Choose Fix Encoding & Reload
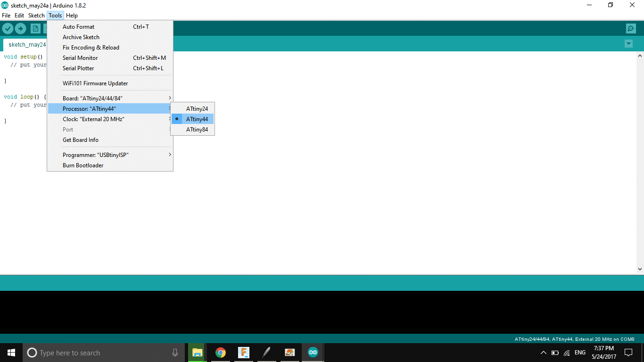 110,48
